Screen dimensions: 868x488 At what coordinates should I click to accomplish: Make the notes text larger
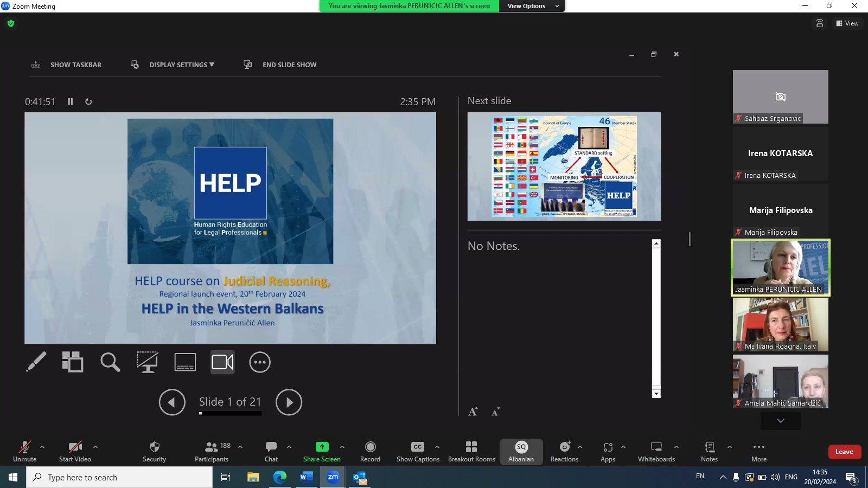click(473, 412)
